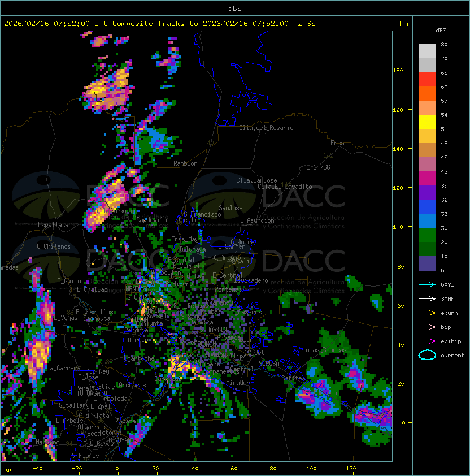Viewport: 470px width, 476px height.
Task: Click the 'Clla.SanJose' place label
Action: click(256, 180)
